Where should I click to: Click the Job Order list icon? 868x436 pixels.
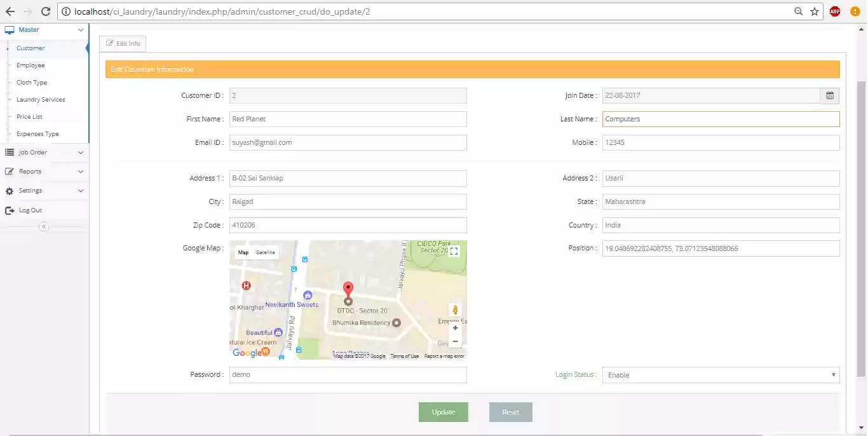tap(10, 152)
